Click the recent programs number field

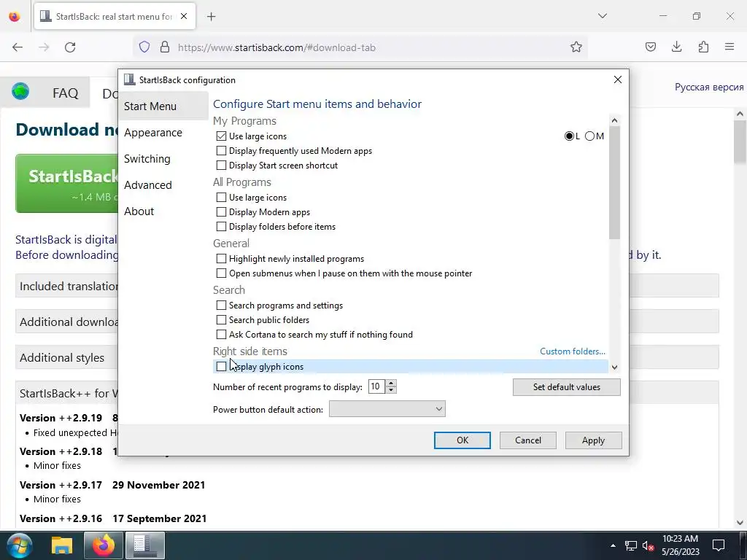coord(377,386)
